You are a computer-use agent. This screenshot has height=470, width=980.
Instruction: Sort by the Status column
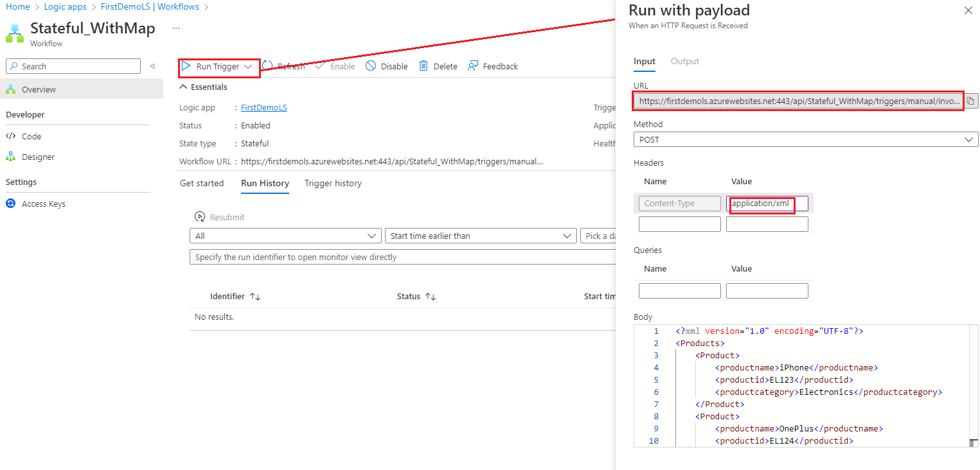(416, 296)
